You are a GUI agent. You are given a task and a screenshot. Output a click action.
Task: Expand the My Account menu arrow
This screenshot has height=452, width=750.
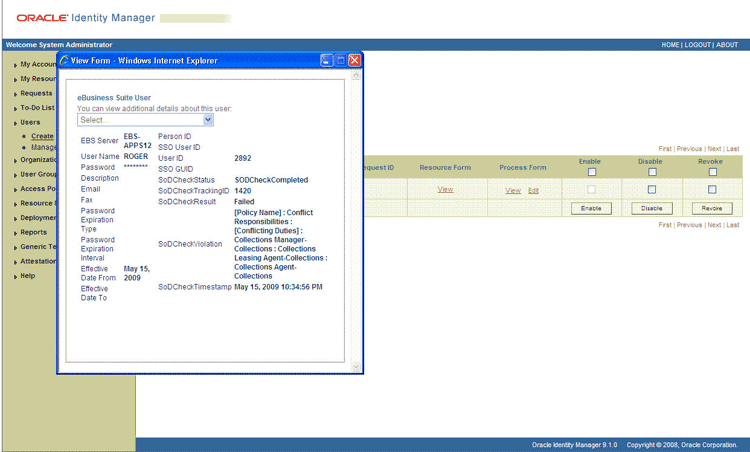point(15,65)
